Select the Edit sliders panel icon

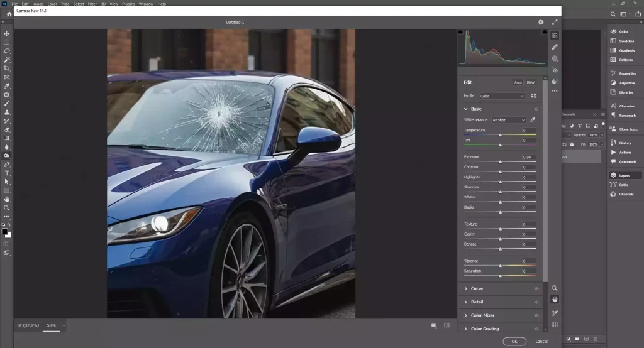[555, 35]
